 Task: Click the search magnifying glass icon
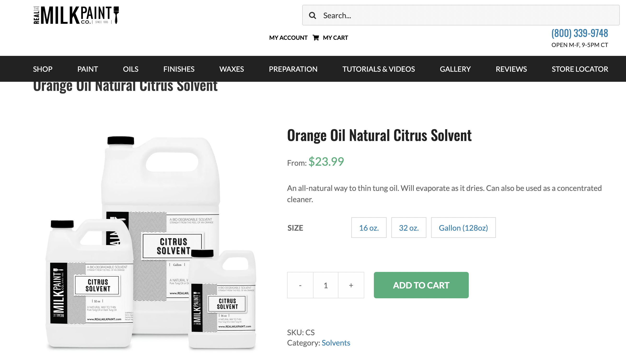click(312, 15)
